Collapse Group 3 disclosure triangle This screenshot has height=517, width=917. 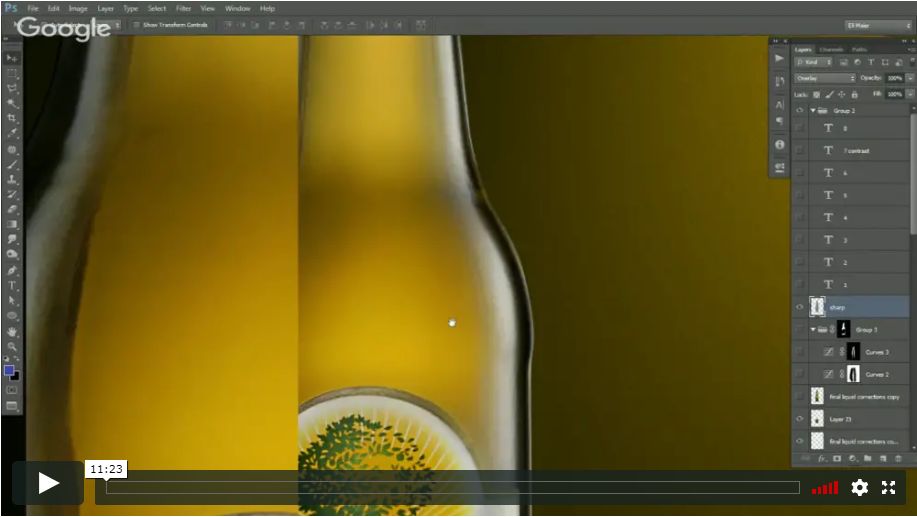(x=813, y=329)
